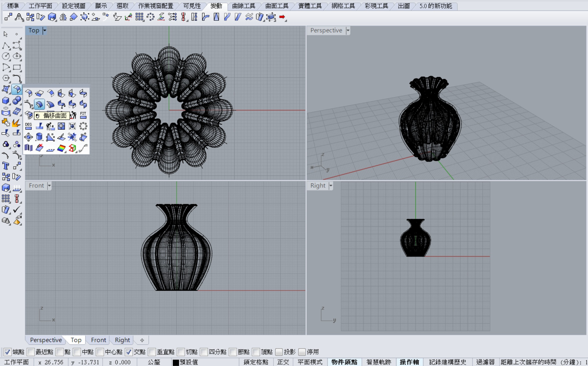Toggle 正交 mode in status bar

[x=283, y=362]
